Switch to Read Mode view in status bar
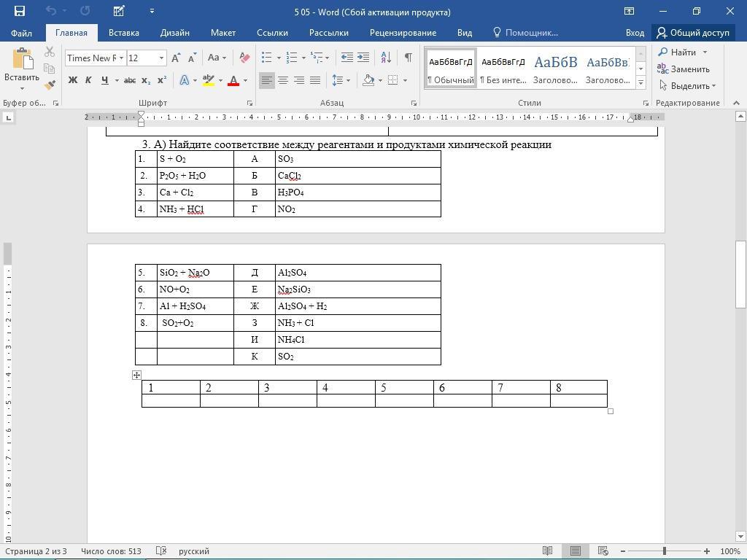The height and width of the screenshot is (560, 747). pos(547,551)
